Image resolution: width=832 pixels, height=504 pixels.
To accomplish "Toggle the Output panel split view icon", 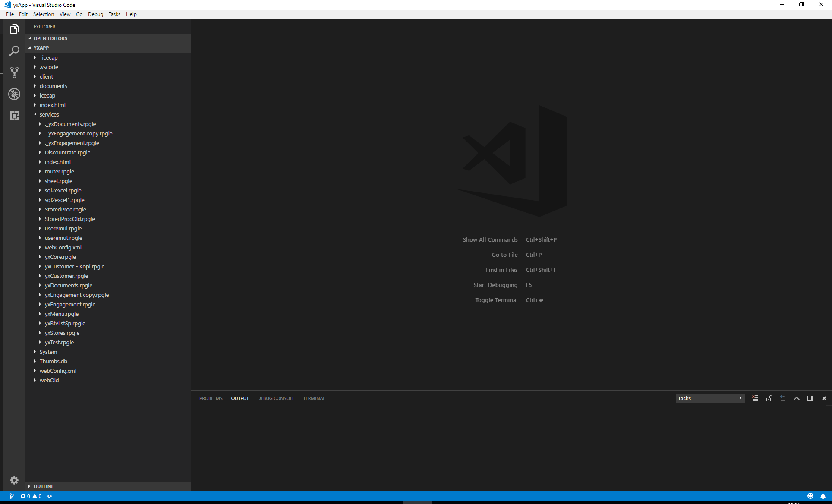I will tap(810, 398).
